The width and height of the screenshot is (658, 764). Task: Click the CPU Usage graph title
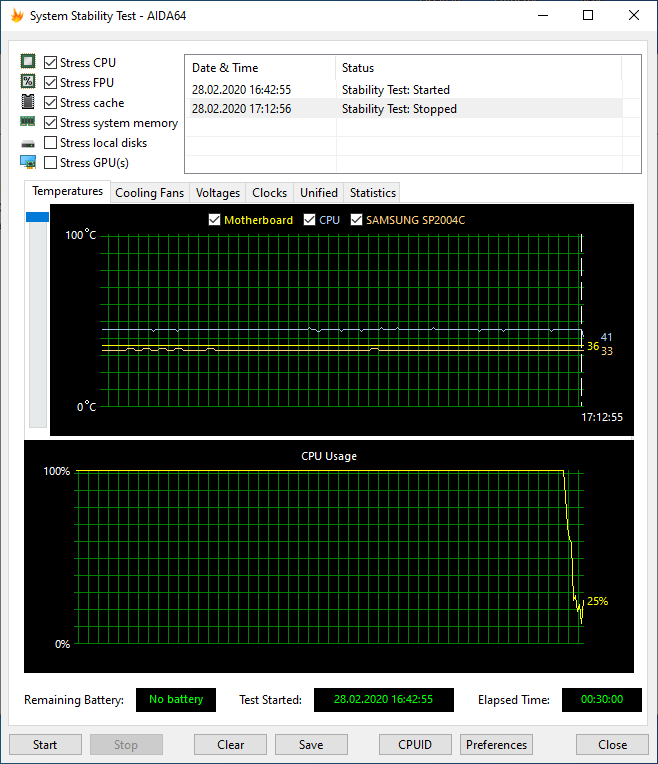[329, 456]
